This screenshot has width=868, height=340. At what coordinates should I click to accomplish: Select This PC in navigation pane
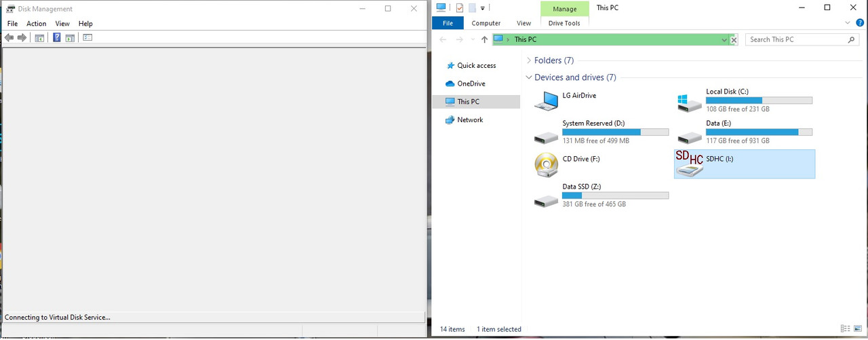(x=476, y=102)
